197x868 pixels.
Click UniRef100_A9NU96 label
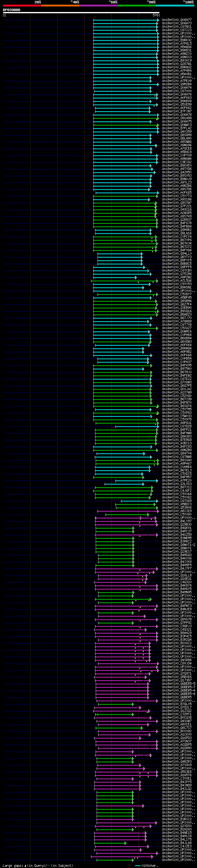click(x=177, y=145)
